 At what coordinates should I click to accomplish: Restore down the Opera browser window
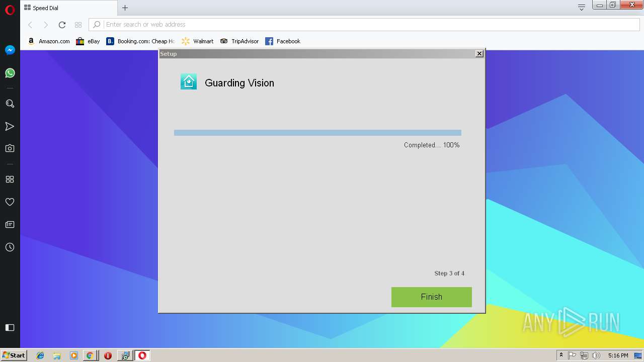(612, 5)
